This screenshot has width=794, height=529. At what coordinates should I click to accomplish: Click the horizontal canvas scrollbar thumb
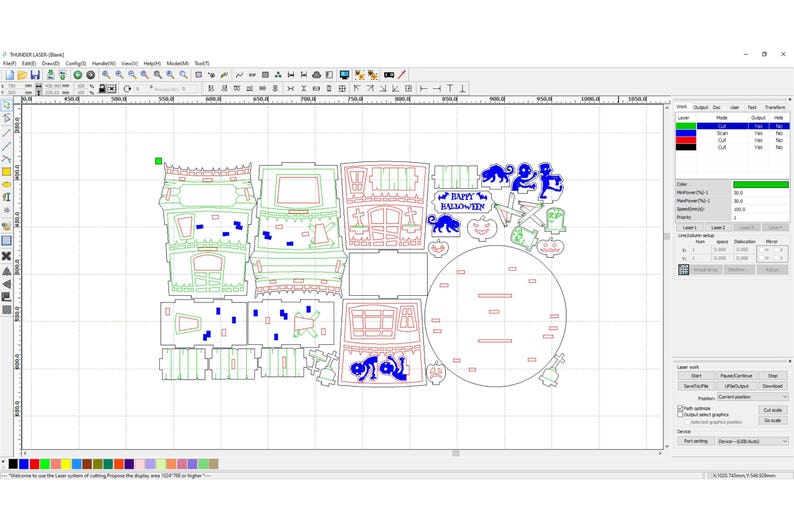point(456,454)
